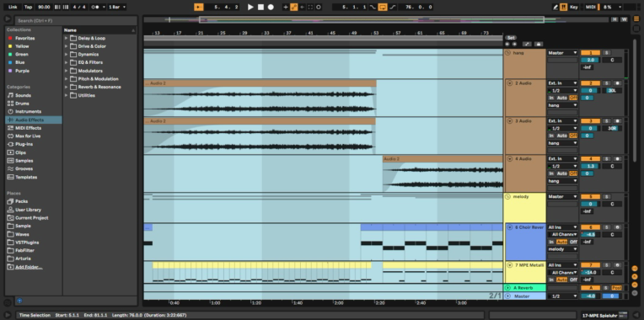Deactivate track 4 with its activator button
Viewport: 644px width, 320px height.
[590, 159]
